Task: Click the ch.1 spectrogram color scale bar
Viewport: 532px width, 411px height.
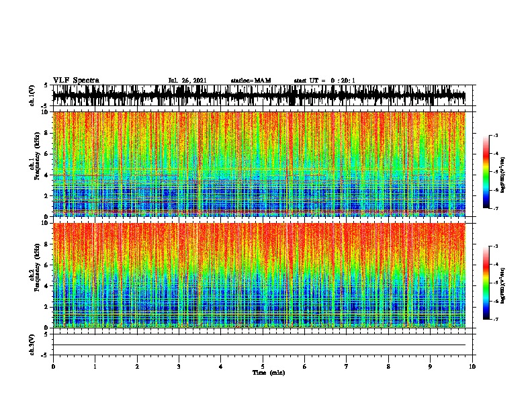Action: click(486, 172)
